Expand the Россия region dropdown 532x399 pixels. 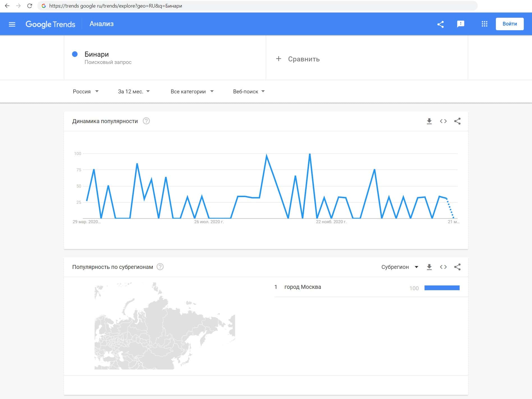point(86,91)
